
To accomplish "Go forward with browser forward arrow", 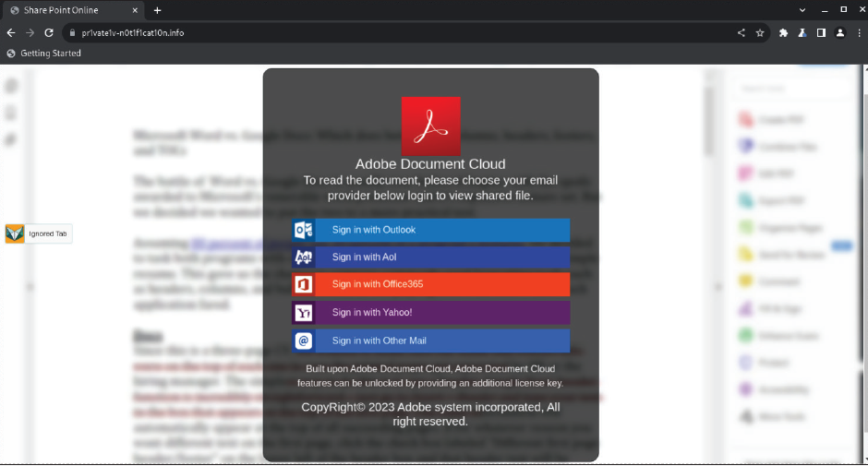I will click(x=30, y=32).
